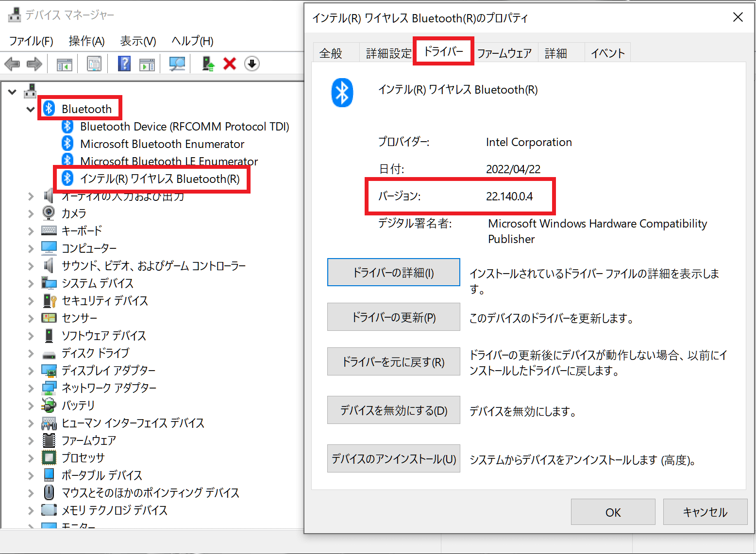This screenshot has width=756, height=554.
Task: Click the show/hide console tree toolbar icon
Action: click(64, 64)
